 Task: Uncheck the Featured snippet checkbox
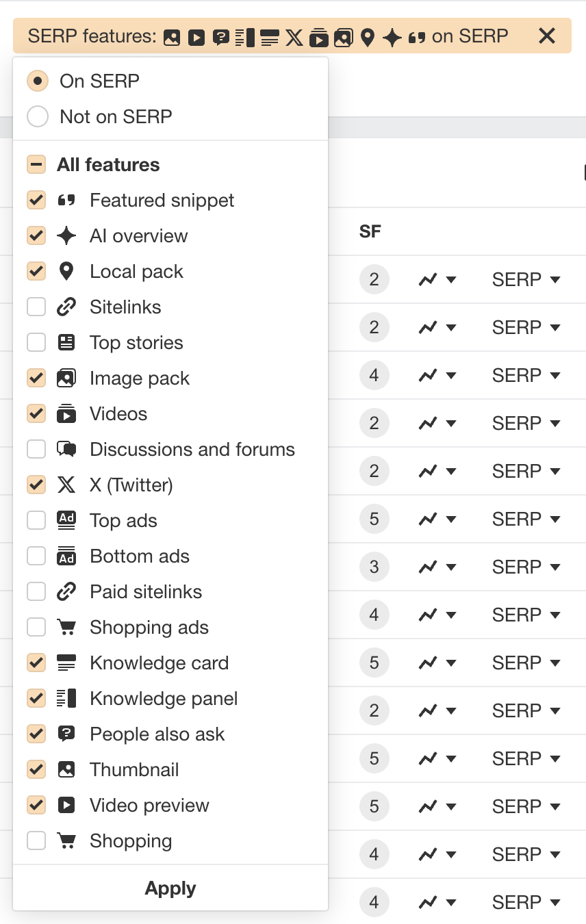(x=36, y=200)
